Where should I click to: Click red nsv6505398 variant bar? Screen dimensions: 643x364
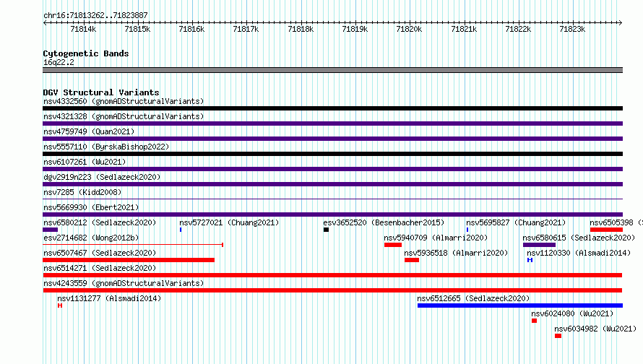coord(606,230)
